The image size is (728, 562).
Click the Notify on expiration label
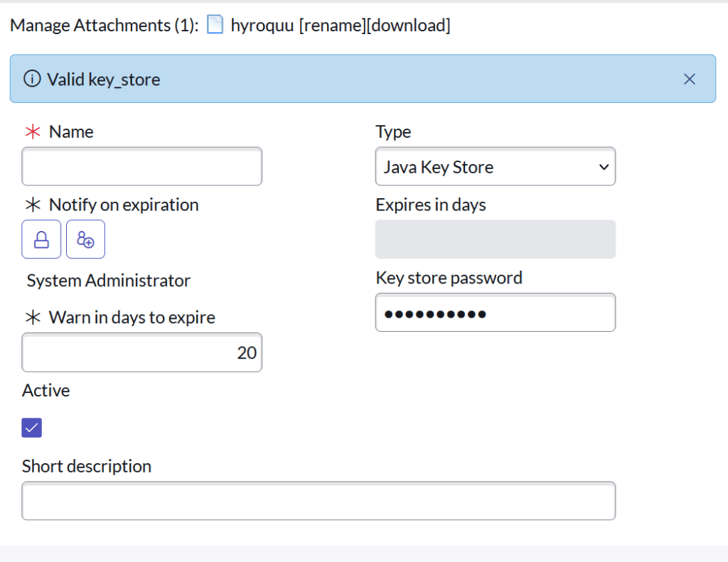point(124,205)
